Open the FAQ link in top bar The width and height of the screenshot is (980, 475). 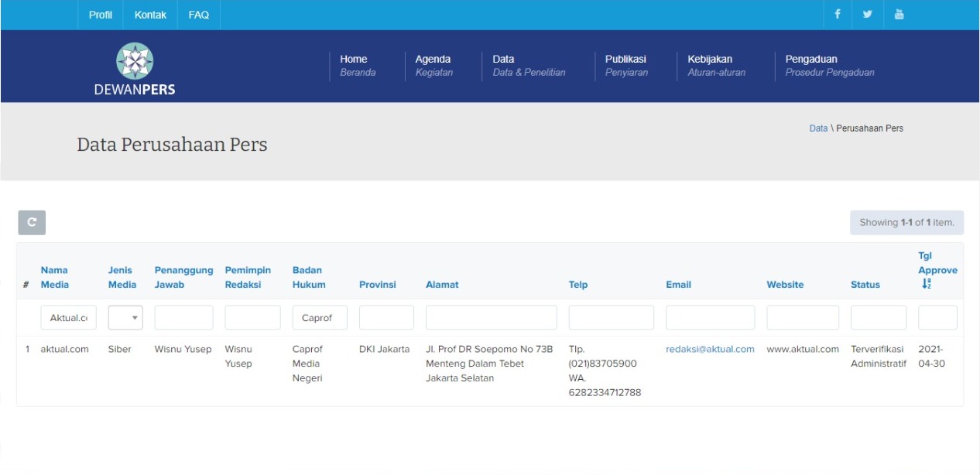click(199, 15)
